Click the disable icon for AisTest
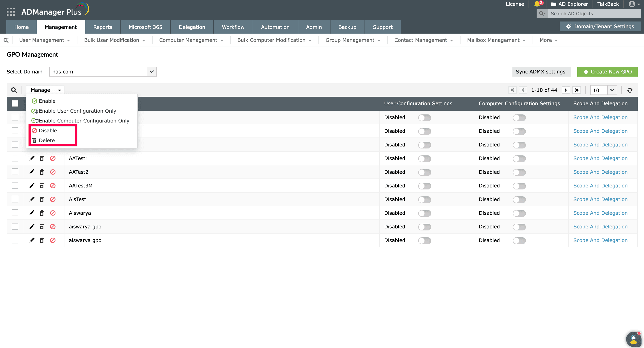Viewport: 644px width, 348px height. pos(53,199)
